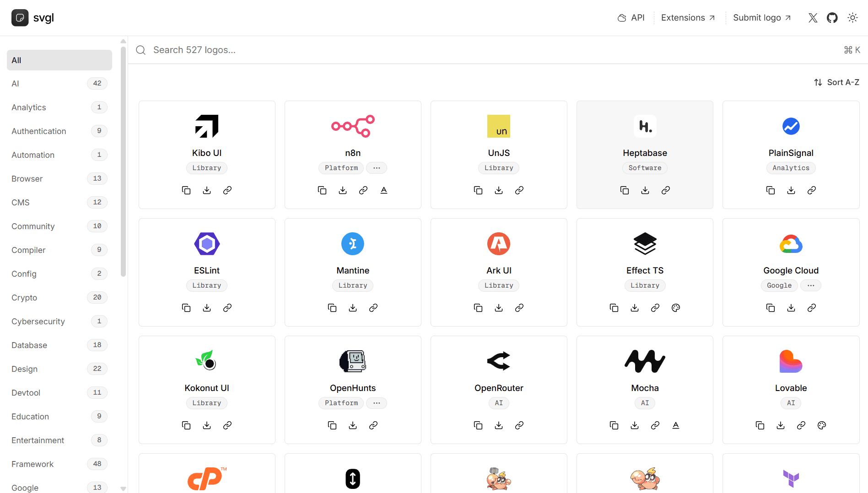
Task: Click the Heptabase Software tag
Action: pos(645,168)
